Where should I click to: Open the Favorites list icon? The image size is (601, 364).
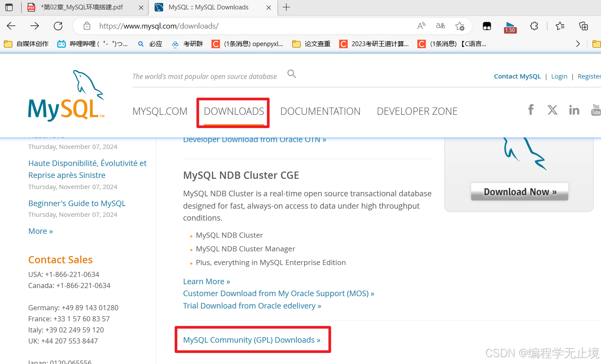(560, 26)
